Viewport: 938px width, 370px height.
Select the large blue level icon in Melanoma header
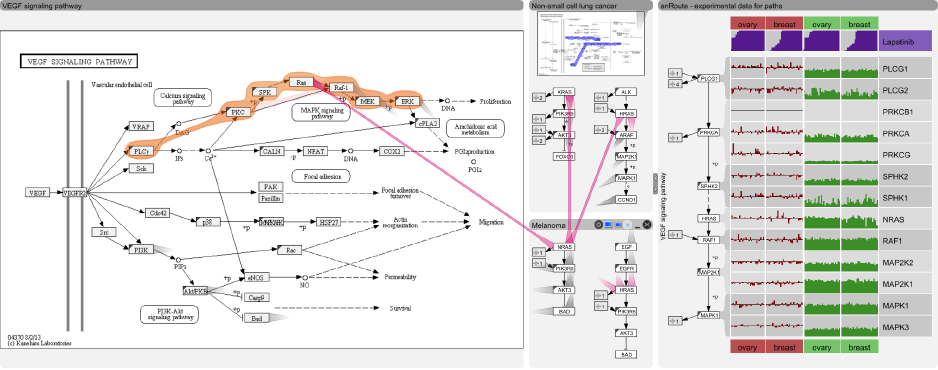click(608, 224)
